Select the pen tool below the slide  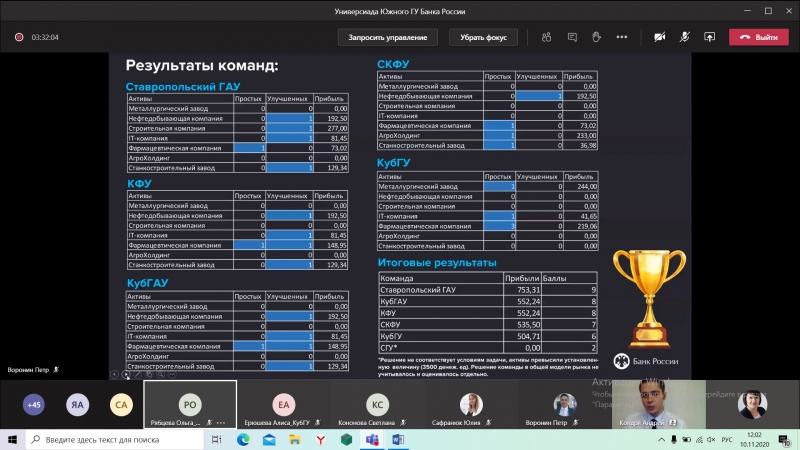[x=137, y=374]
